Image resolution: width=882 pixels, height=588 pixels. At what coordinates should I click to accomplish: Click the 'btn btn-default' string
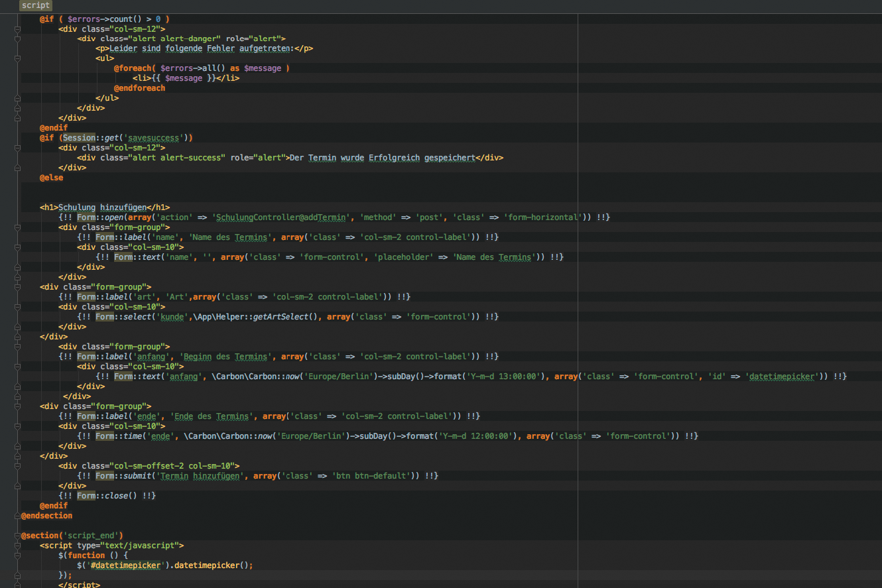tap(371, 476)
